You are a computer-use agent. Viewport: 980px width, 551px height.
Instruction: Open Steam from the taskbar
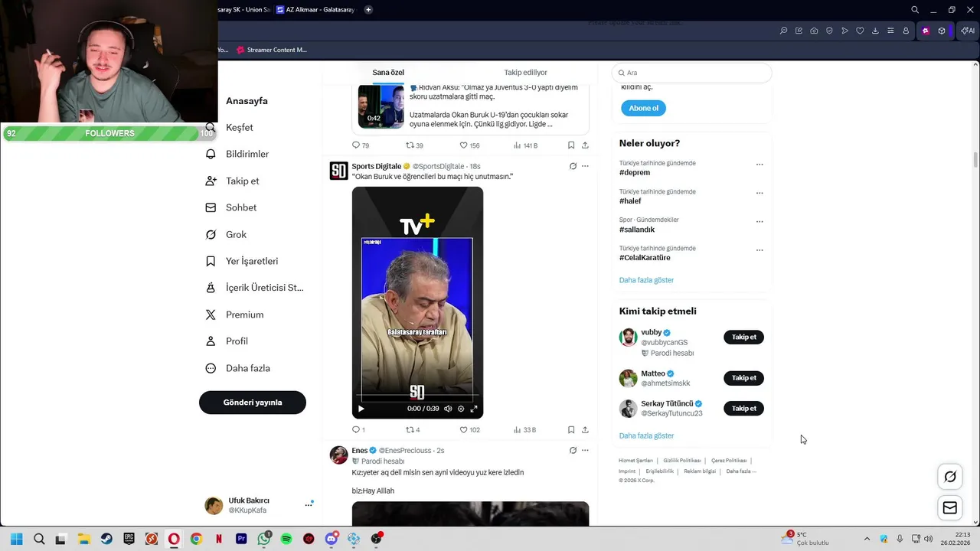(106, 539)
